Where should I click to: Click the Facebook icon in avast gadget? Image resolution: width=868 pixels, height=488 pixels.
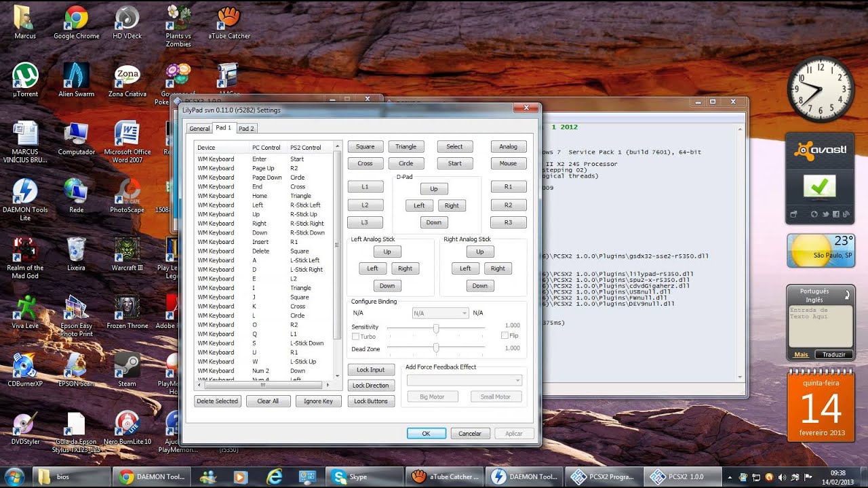click(x=835, y=215)
